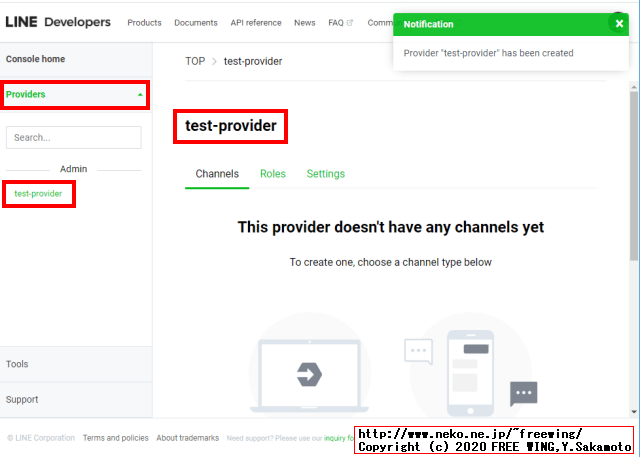Image resolution: width=640 pixels, height=457 pixels.
Task: Collapse the Providers section arrow
Action: coord(140,95)
